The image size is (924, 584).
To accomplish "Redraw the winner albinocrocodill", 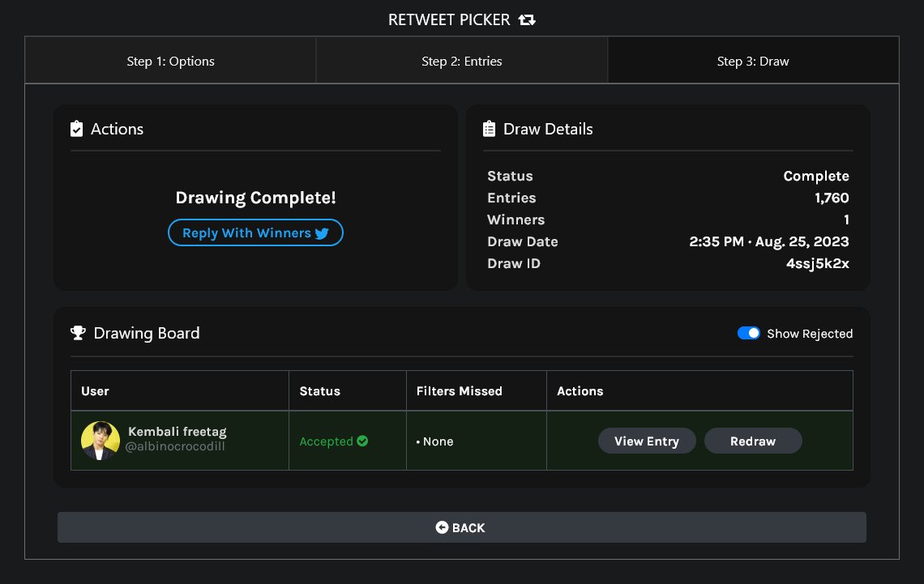I will tap(752, 441).
